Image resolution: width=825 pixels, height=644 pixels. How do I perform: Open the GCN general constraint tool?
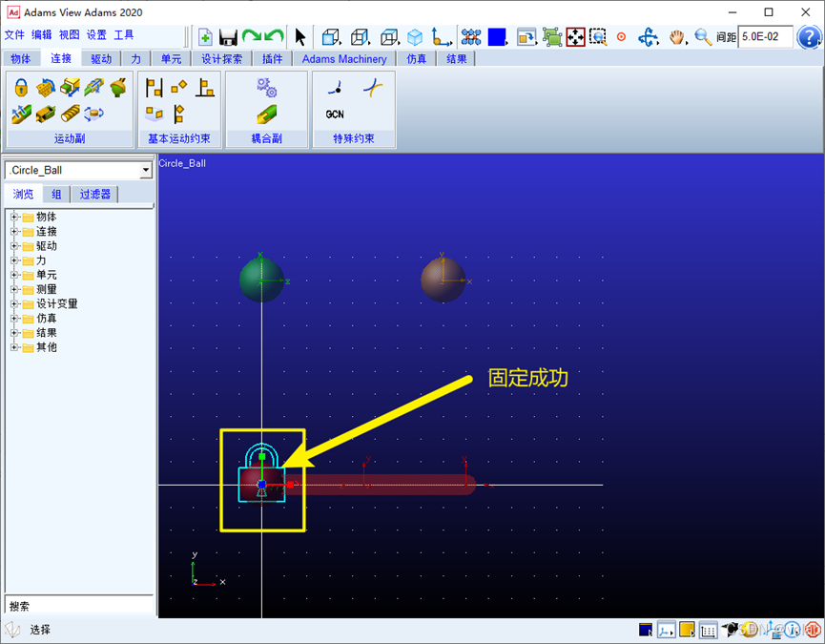(x=335, y=114)
